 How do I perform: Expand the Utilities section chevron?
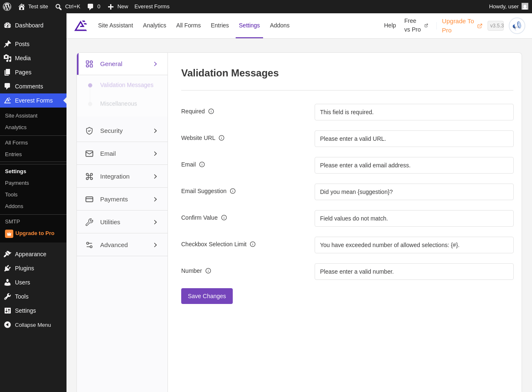pos(155,222)
